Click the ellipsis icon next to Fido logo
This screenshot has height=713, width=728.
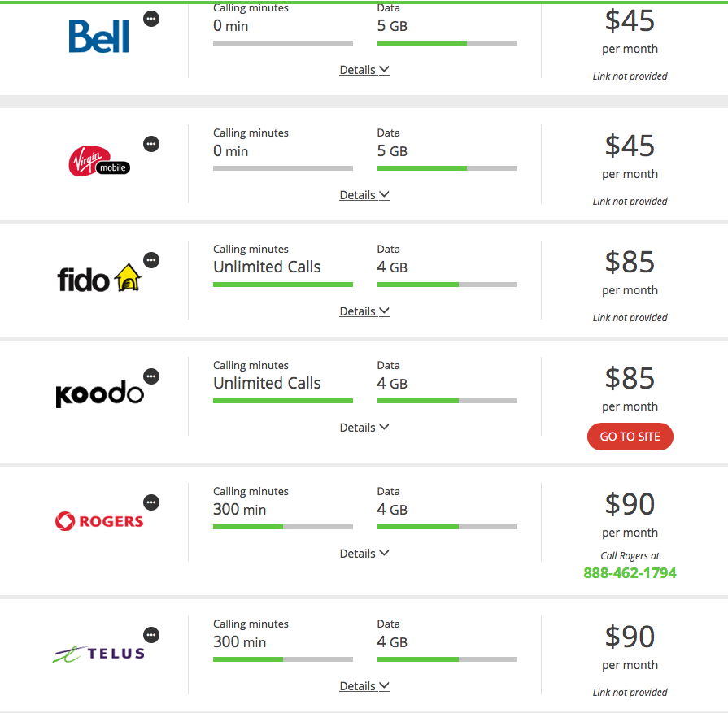(151, 260)
